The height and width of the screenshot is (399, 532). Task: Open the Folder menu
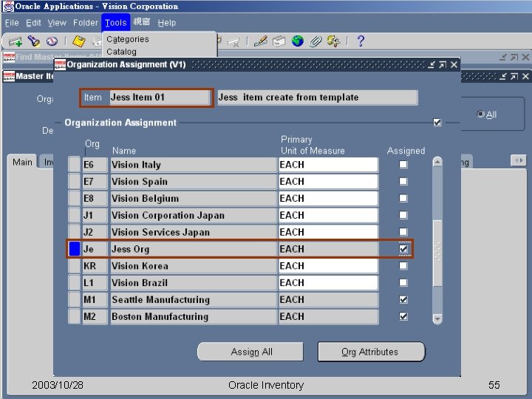click(85, 23)
